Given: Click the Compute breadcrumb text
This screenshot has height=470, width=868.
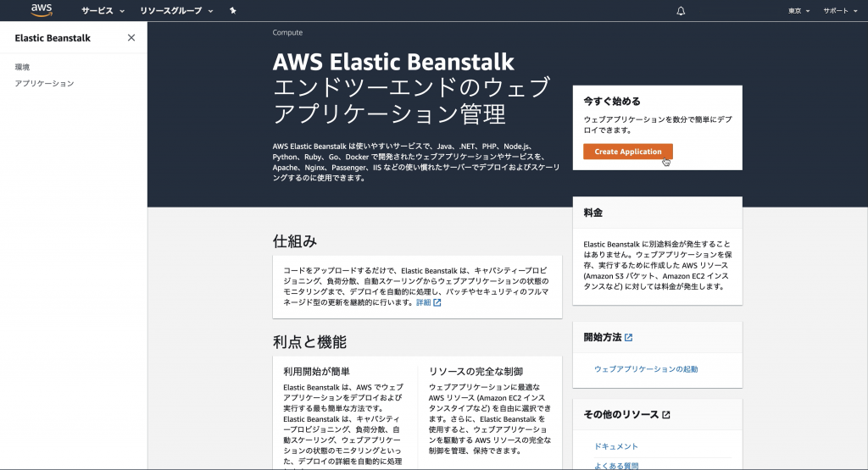Looking at the screenshot, I should tap(287, 33).
